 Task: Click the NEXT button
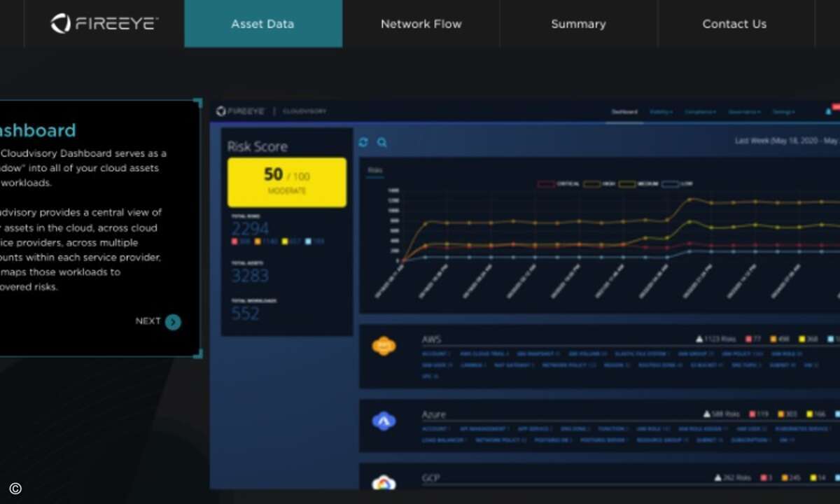coord(158,322)
